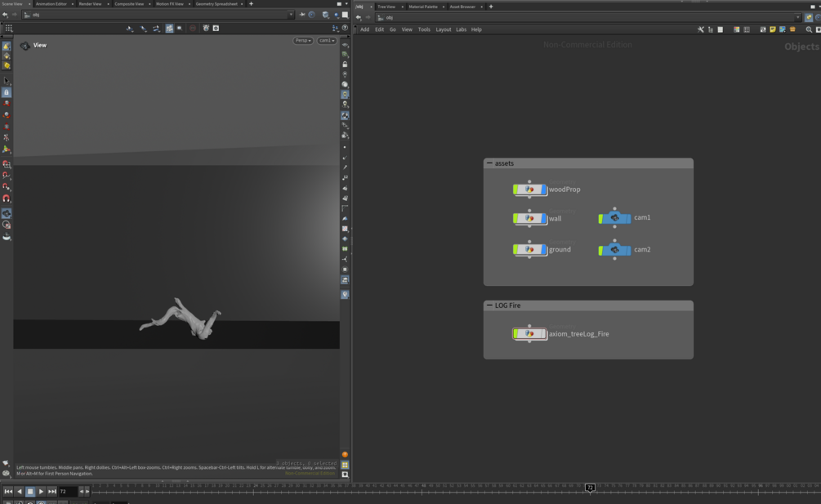Click the viewport layout four-view icon
821x504 pixels.
[345, 465]
